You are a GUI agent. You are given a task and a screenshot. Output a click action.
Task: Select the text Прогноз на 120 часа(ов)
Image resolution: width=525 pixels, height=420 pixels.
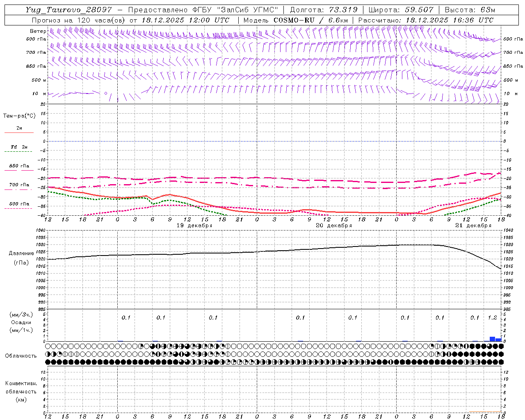(x=79, y=20)
